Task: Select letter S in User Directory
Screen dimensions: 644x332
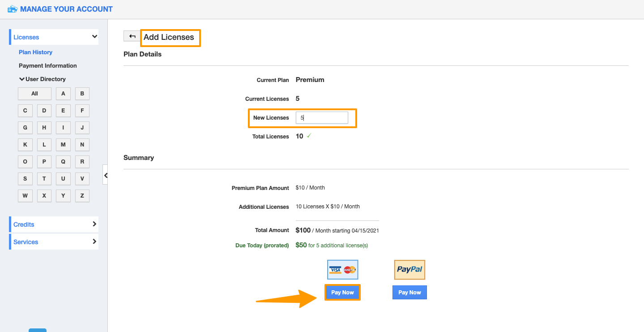Action: (25, 179)
